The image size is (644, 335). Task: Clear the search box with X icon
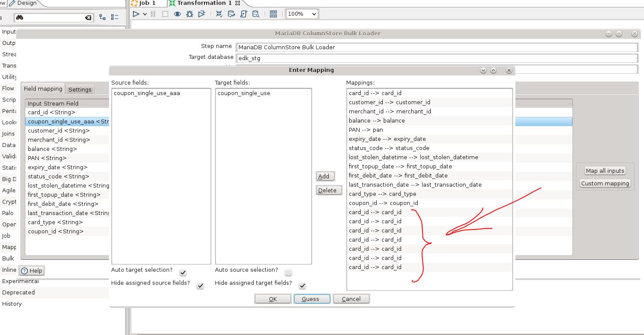[x=88, y=17]
